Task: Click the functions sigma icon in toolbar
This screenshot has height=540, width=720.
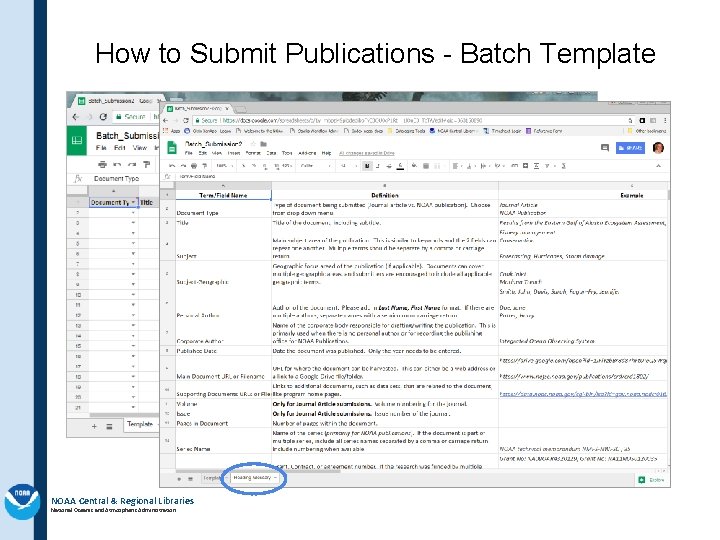Action: tap(564, 166)
